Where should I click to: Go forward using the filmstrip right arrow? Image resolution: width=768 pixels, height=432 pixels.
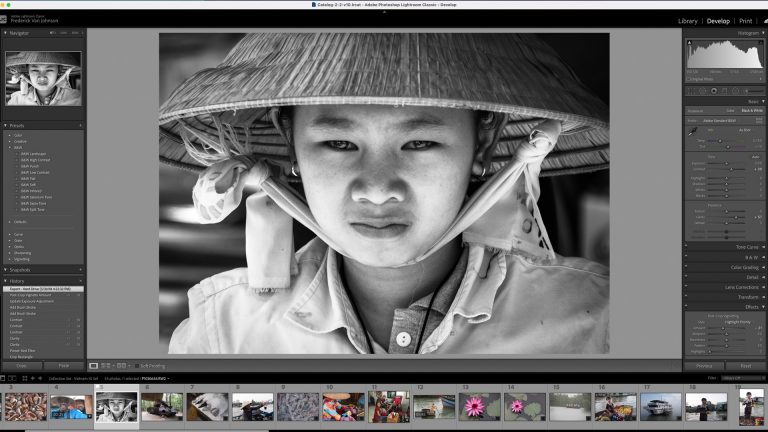click(x=40, y=379)
